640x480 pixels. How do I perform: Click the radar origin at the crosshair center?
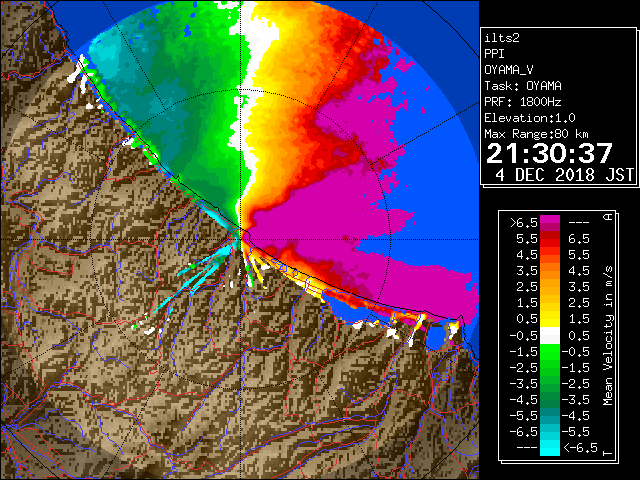pos(240,240)
